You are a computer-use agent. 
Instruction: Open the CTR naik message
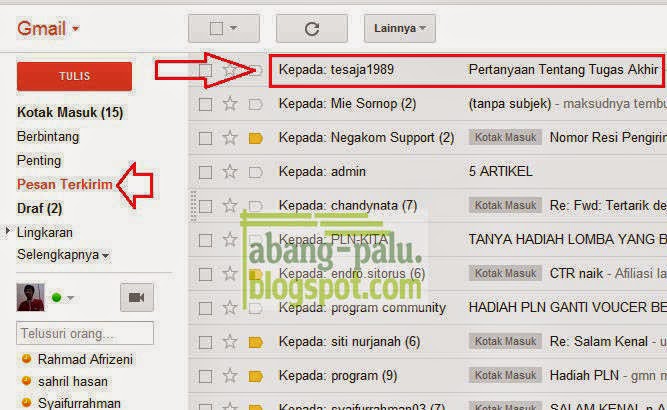[576, 273]
